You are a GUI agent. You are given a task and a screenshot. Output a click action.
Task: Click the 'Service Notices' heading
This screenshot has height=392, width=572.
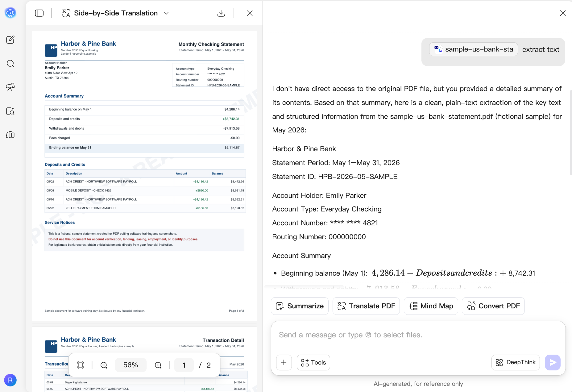60,223
